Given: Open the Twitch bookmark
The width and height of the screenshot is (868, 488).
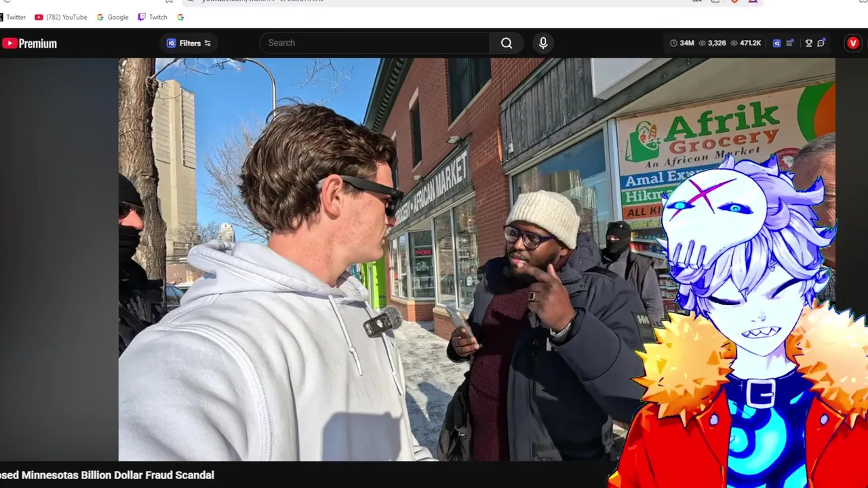Looking at the screenshot, I should pyautogui.click(x=153, y=17).
